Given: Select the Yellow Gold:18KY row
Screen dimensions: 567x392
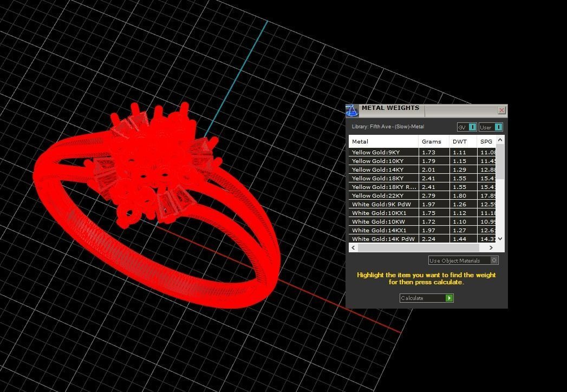Looking at the screenshot, I should (422, 178).
